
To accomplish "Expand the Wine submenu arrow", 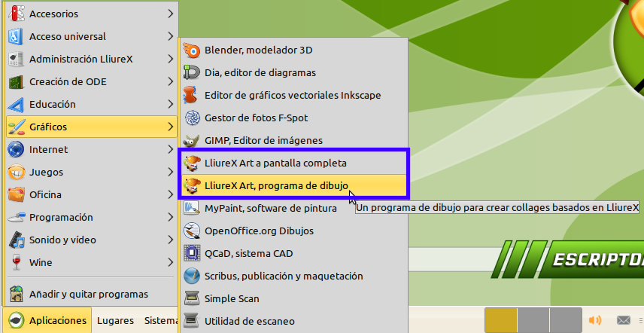I will [171, 262].
